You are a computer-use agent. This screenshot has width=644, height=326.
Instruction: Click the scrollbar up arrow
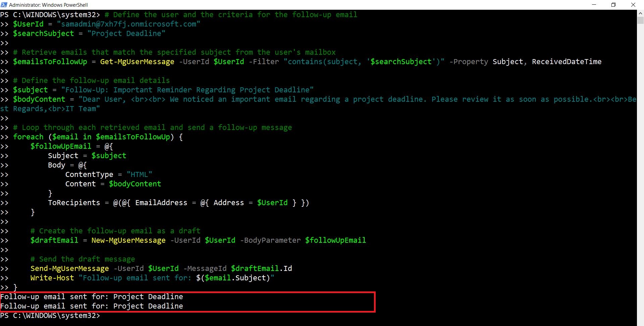point(640,13)
